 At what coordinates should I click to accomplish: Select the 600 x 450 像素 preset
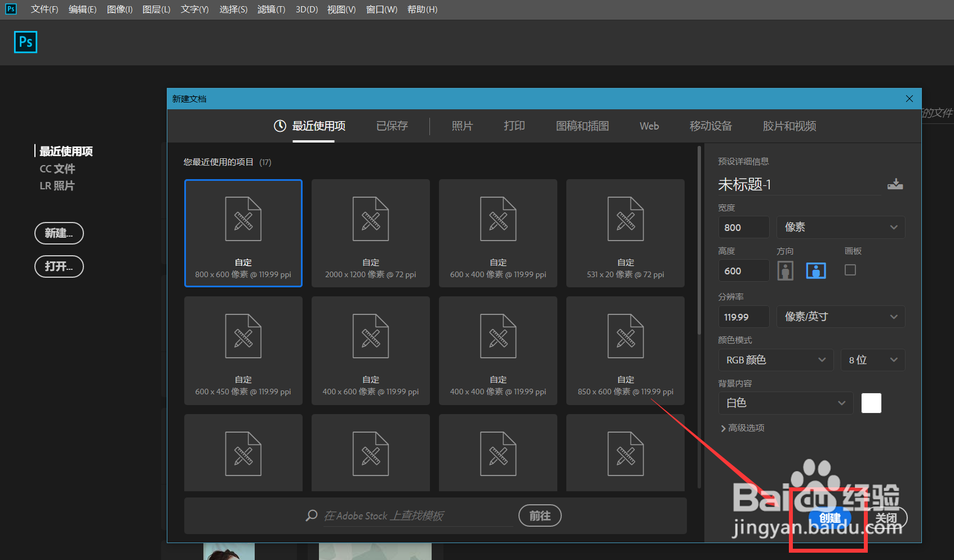coord(243,350)
